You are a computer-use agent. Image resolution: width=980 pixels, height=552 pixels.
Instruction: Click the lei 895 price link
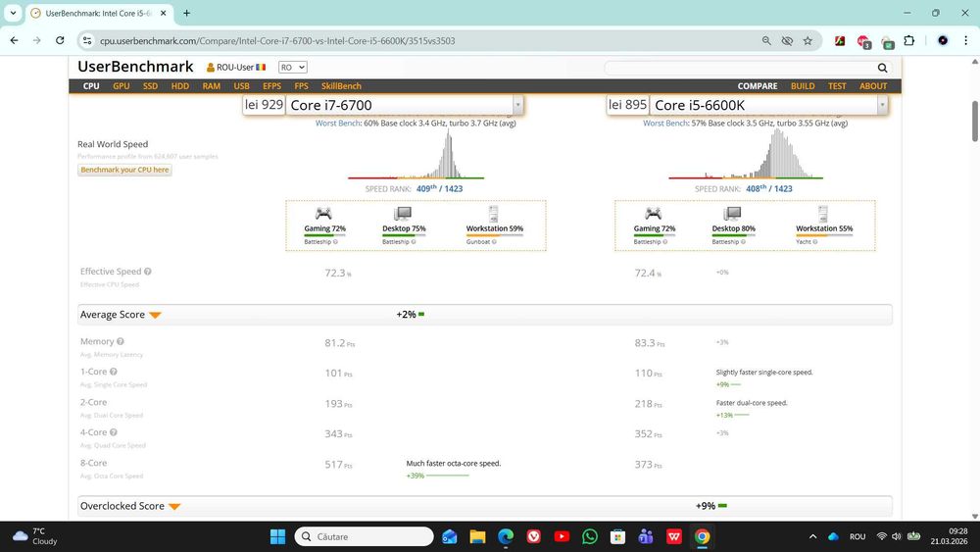coord(627,104)
